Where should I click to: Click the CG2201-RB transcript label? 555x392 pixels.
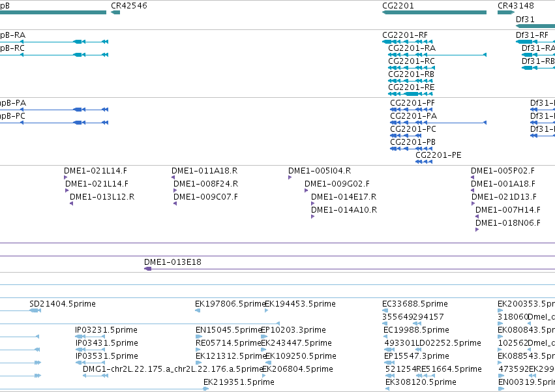[412, 74]
